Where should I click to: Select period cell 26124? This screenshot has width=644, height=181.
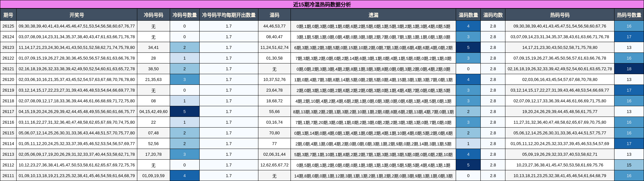pyautogui.click(x=8, y=37)
